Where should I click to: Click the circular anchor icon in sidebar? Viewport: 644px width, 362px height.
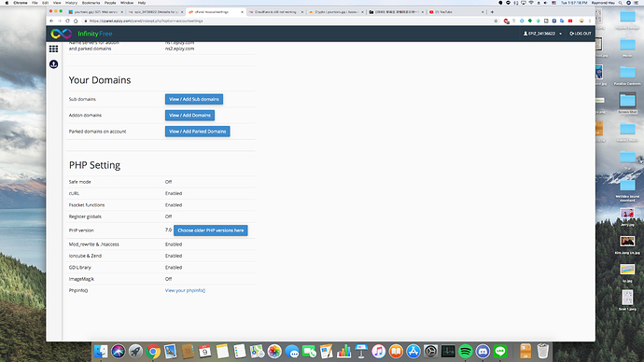53,64
